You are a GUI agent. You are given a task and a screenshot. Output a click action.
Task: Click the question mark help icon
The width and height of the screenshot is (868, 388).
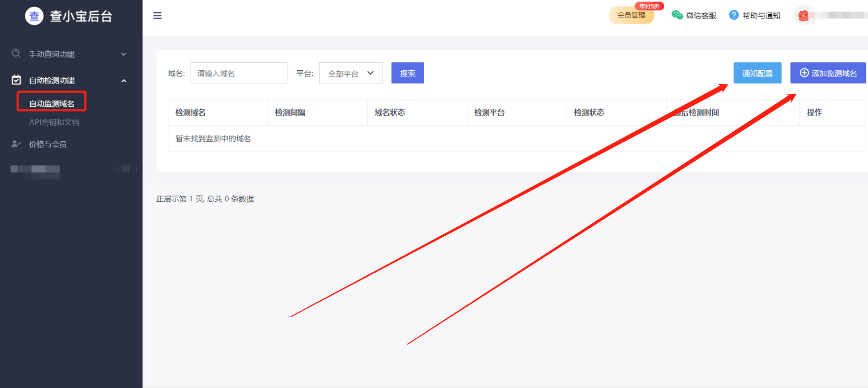click(734, 15)
